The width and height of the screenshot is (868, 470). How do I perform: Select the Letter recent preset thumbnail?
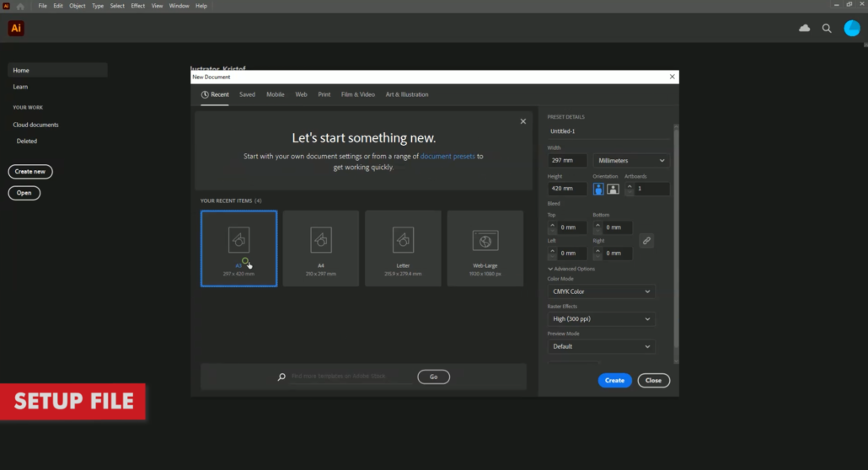(403, 248)
